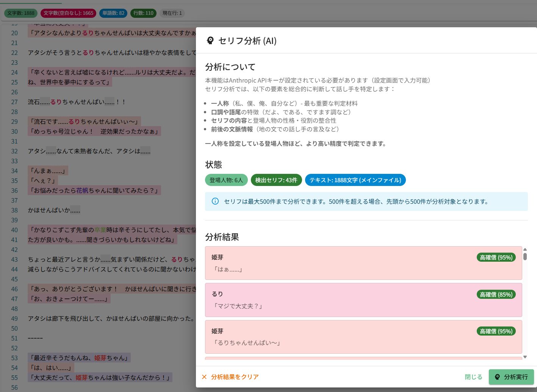
Task: Click the results list scrollbar down arrow
Action: click(x=525, y=357)
